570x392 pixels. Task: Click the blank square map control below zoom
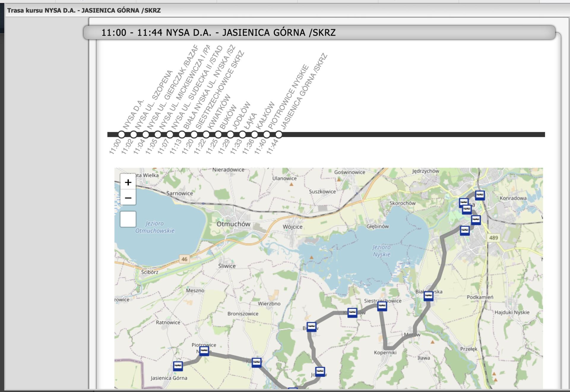coord(128,219)
